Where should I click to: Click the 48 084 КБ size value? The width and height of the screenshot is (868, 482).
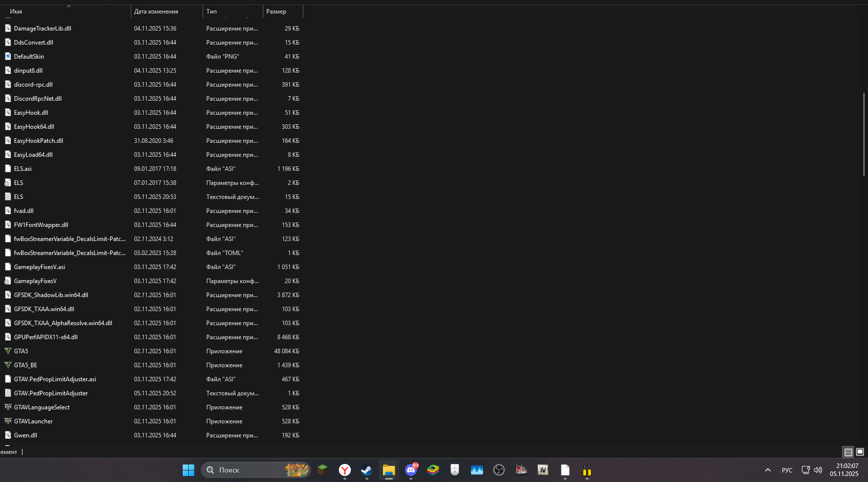click(287, 351)
